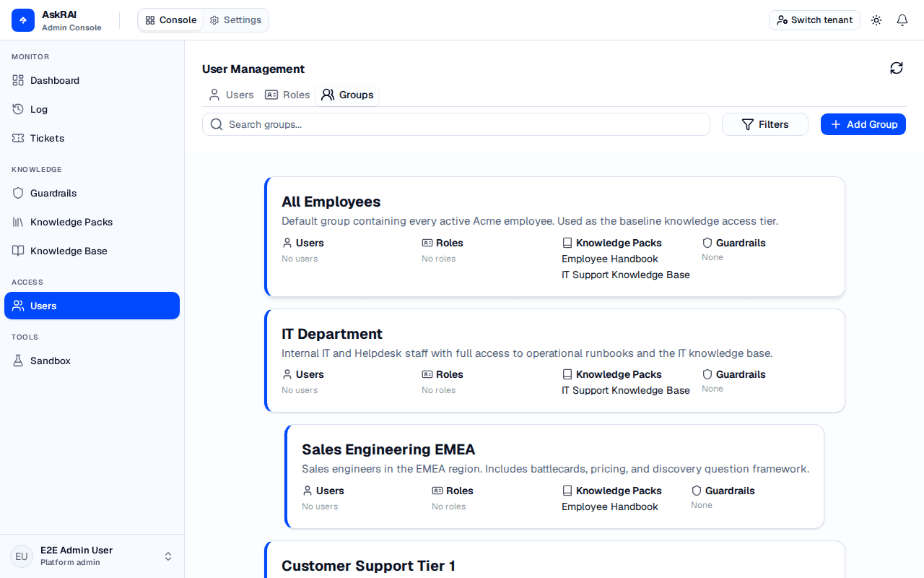Click the Add Group button

pyautogui.click(x=863, y=124)
